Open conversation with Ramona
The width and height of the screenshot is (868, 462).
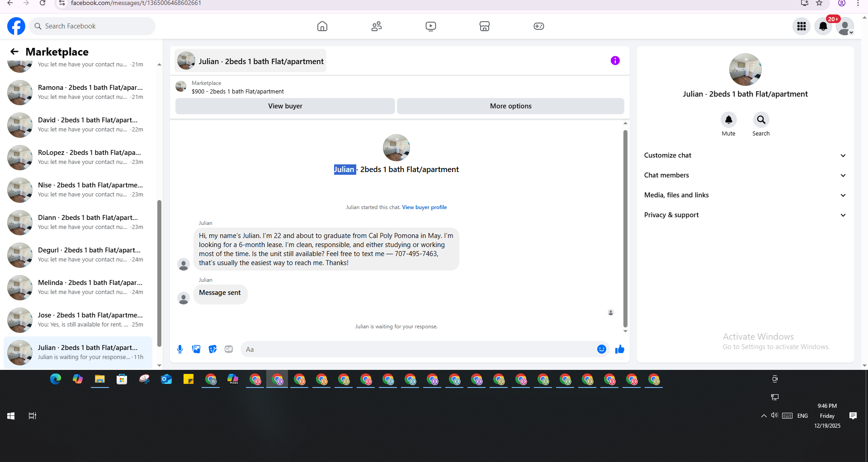(x=78, y=92)
